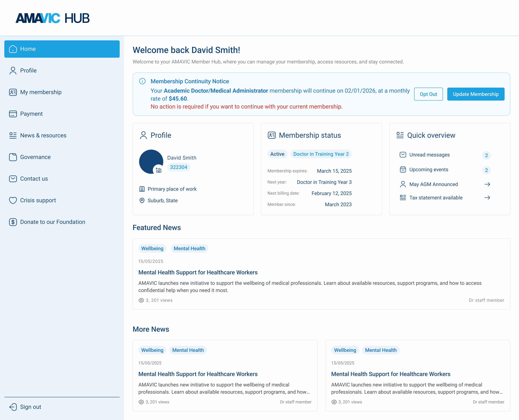Screen dimensions: 519x420
Task: Click member number badge 322304
Action: 178,167
